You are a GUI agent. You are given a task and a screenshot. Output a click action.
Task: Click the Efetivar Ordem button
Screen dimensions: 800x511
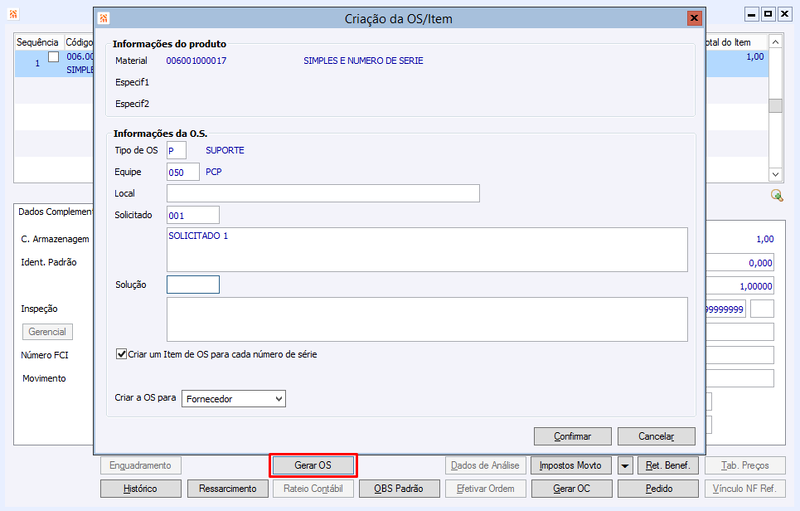coord(485,489)
